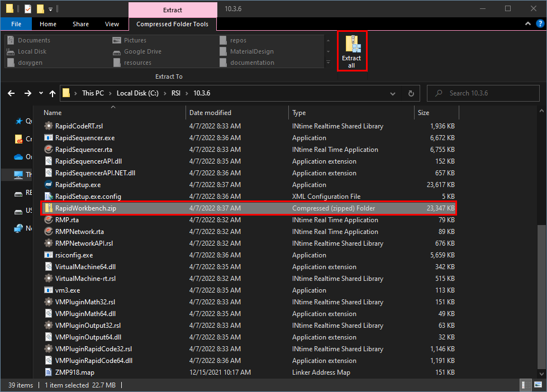Select the RapidSequencer.rta file icon

pyautogui.click(x=49, y=150)
